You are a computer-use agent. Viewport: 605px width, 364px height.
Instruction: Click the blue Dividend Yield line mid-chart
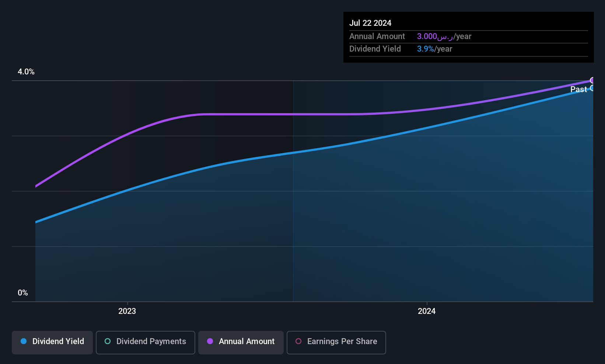[293, 153]
